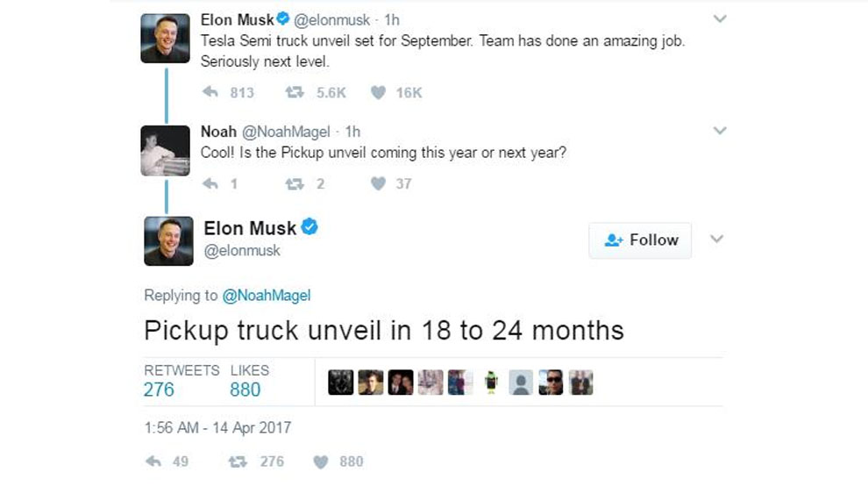Image resolution: width=868 pixels, height=487 pixels.
Task: Like Noah's Pickup unveil question
Action: pos(378,183)
